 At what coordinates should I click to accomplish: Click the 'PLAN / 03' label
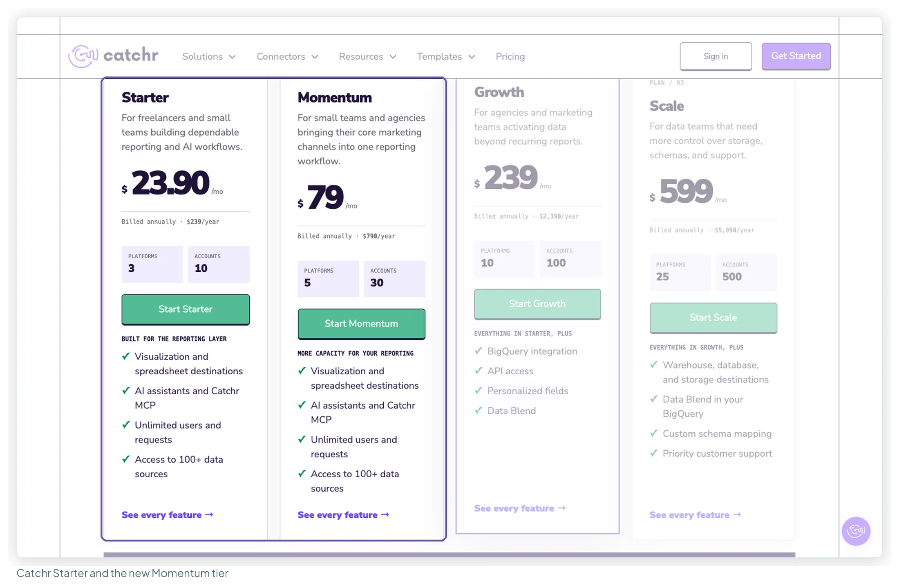pos(666,83)
